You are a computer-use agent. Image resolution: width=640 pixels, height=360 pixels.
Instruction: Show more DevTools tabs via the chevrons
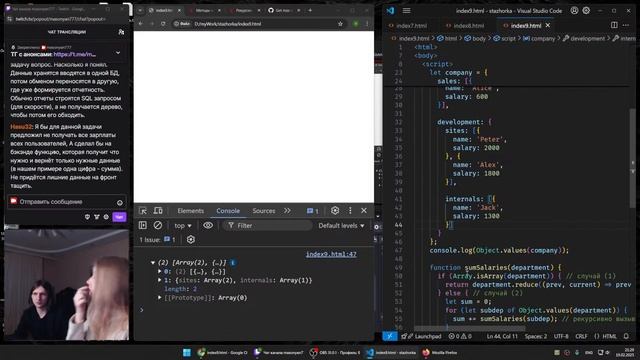click(x=287, y=211)
